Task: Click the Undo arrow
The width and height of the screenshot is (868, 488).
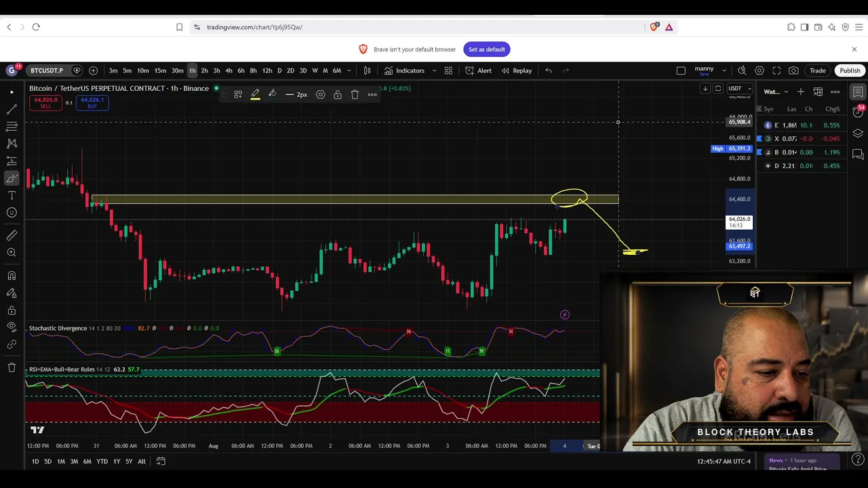Action: pos(549,70)
